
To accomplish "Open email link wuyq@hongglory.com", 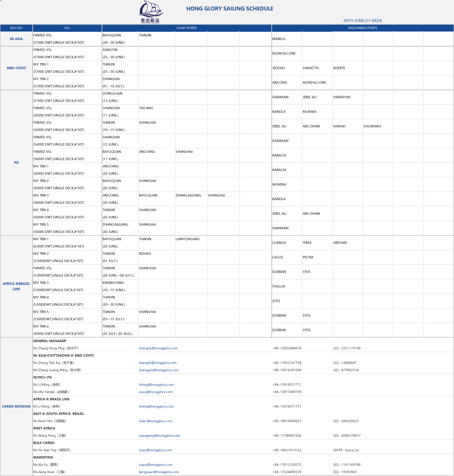I will [156, 392].
